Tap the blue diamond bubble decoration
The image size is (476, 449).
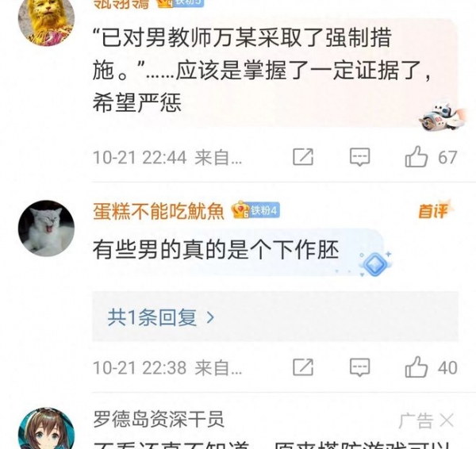coord(375,264)
